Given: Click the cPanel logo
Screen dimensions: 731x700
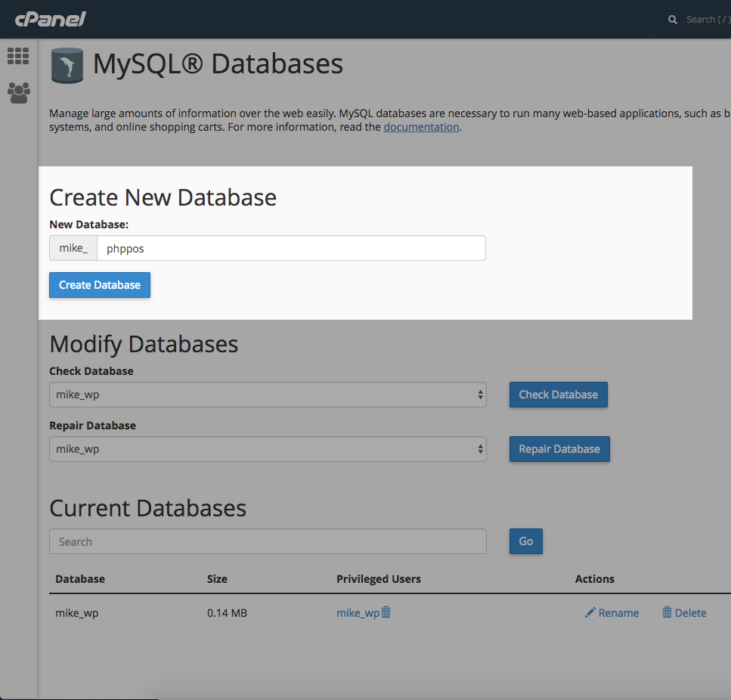Looking at the screenshot, I should coord(50,19).
